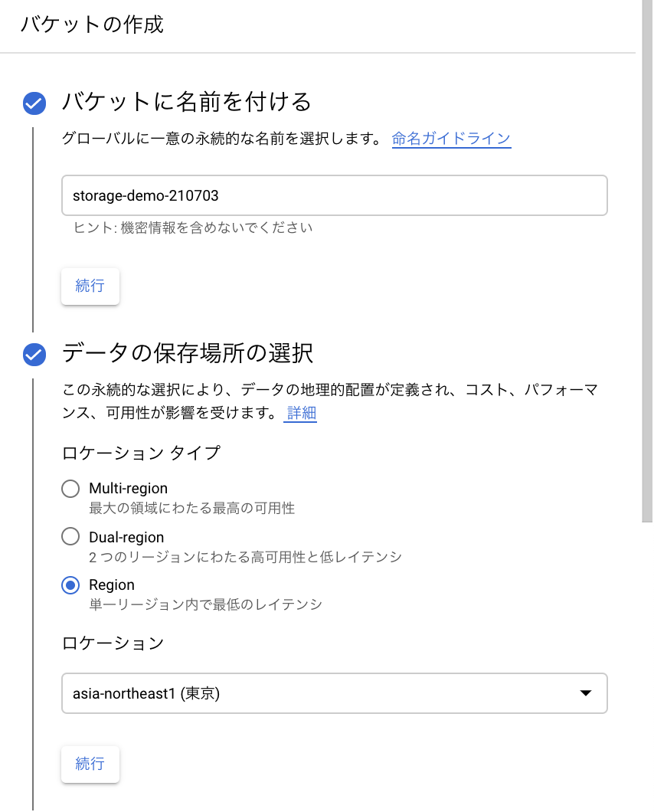Click the checkmark icon beside データの保存場所の選択

coord(34,354)
